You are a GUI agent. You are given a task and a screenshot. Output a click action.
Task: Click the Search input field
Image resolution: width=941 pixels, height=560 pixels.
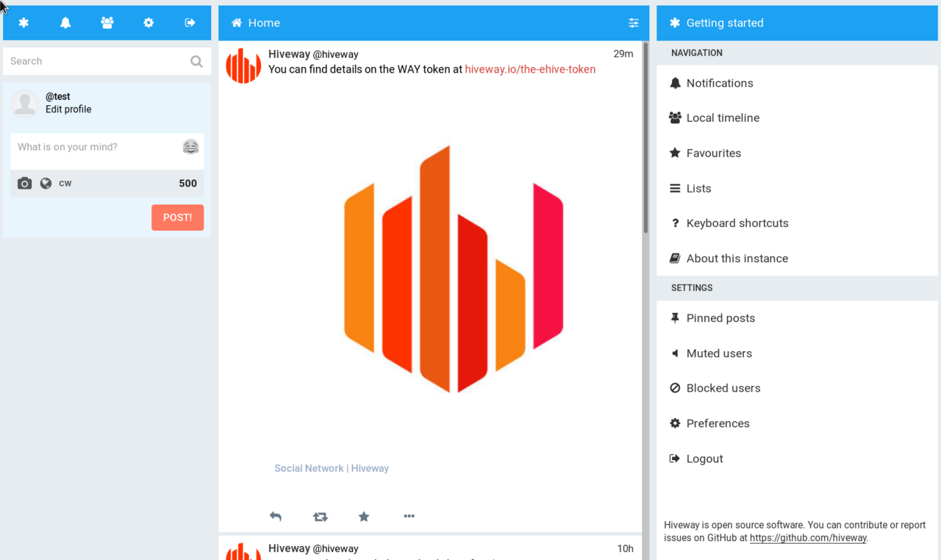pyautogui.click(x=107, y=61)
